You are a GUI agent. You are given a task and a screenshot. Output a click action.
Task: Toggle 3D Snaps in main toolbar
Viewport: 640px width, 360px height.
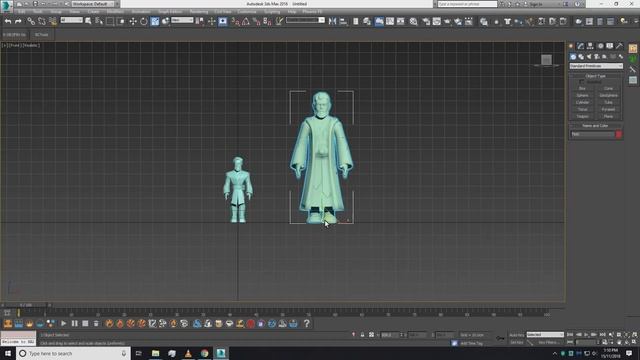tap(235, 21)
